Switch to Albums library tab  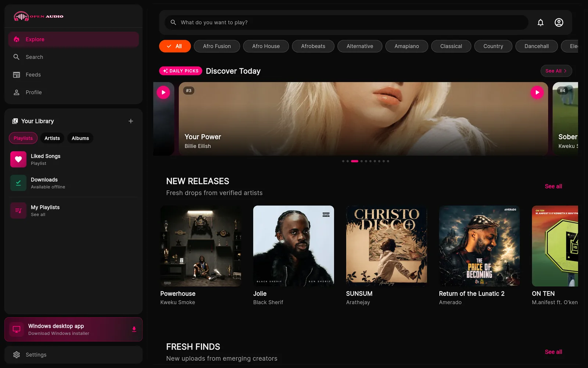point(80,138)
